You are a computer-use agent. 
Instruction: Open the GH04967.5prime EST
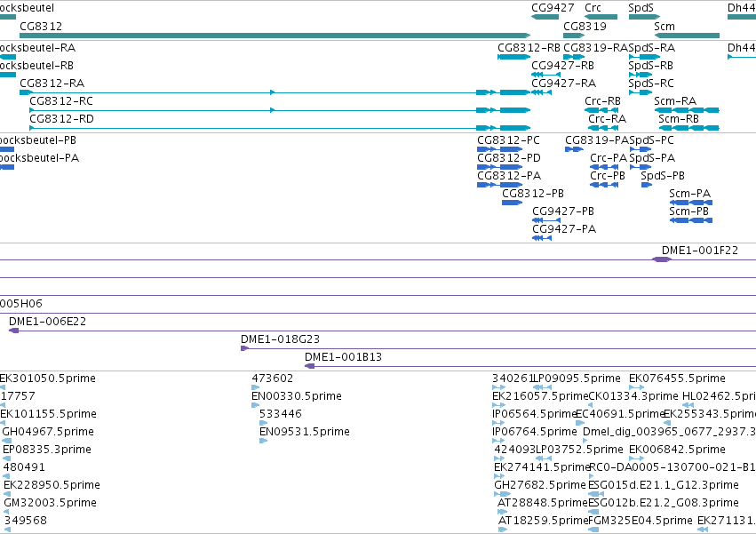coord(48,432)
